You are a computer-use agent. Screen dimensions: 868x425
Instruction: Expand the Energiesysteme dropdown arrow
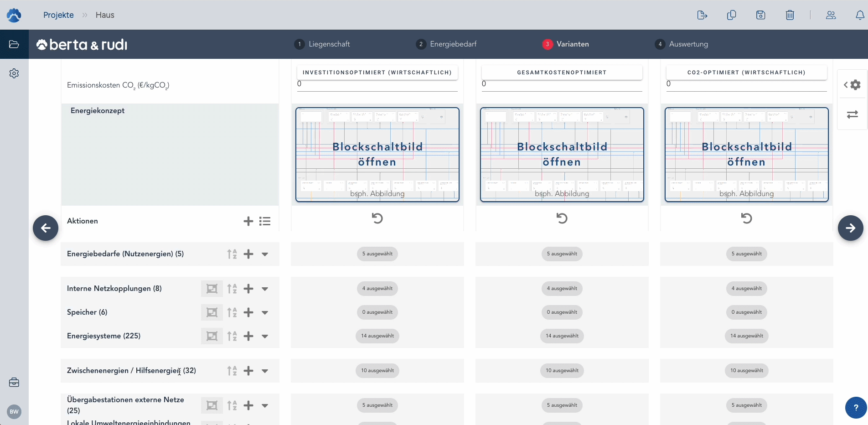tap(265, 337)
